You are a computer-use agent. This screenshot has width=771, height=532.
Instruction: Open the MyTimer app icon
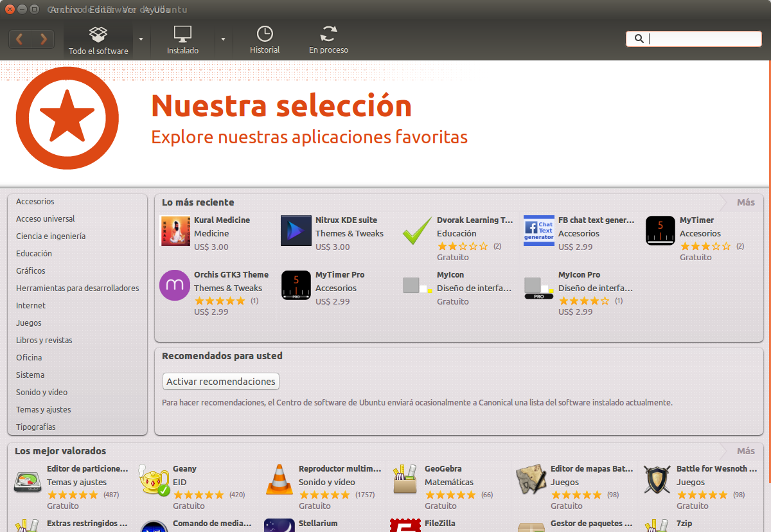click(660, 231)
